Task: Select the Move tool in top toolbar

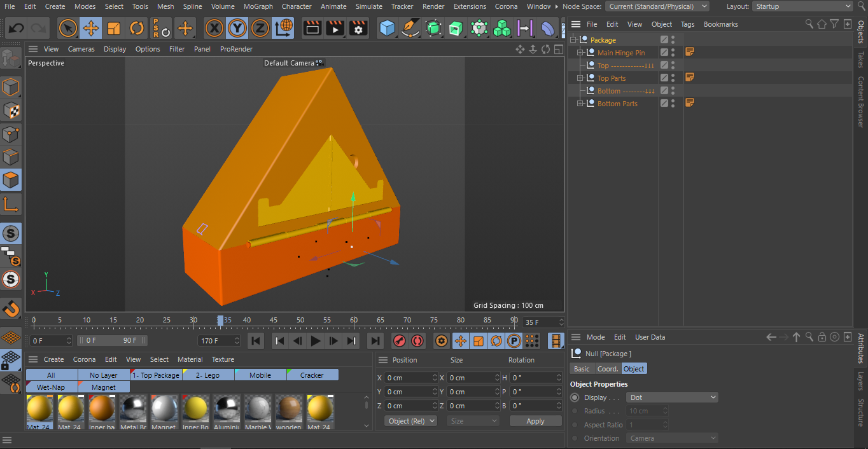Action: tap(91, 28)
